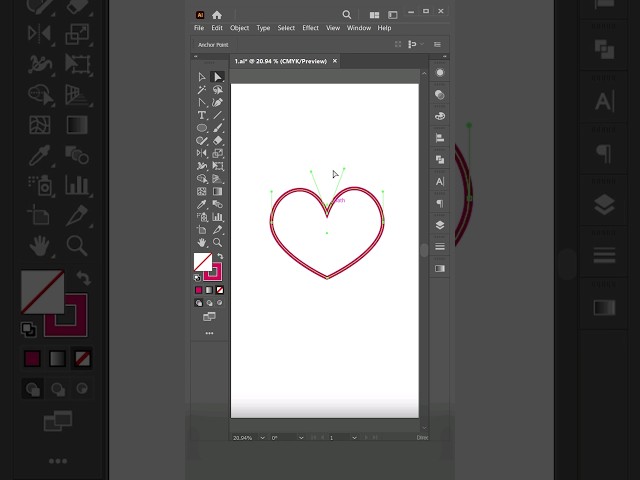Open the workspace switcher
640x480 pixels.
point(393,15)
